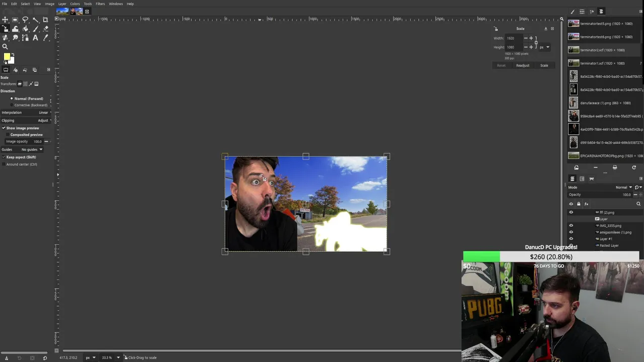
Task: Open the Undo History tab
Action: [25, 70]
